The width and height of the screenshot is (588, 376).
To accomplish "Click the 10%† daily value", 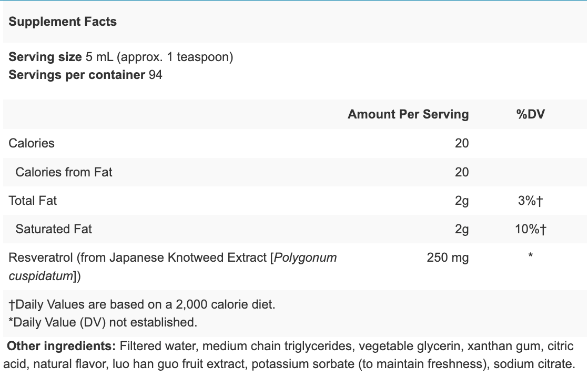I will (530, 229).
